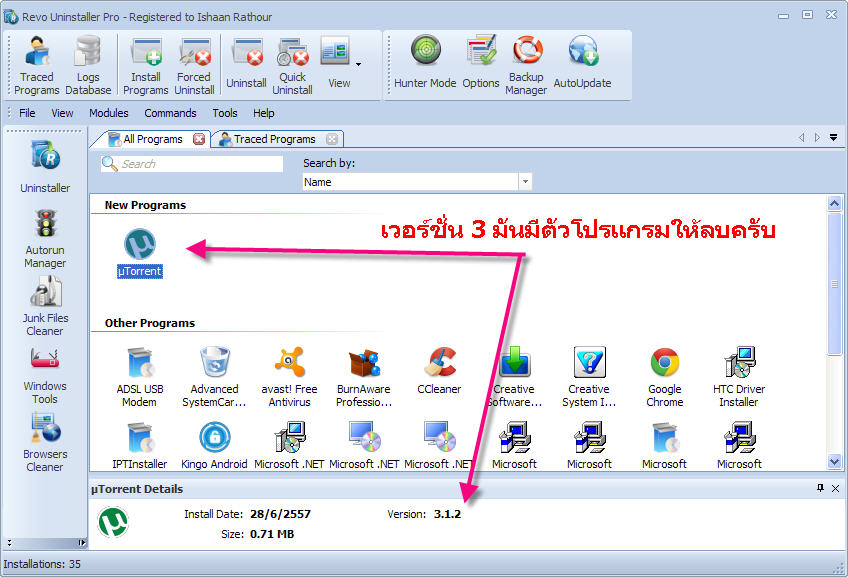This screenshot has width=848, height=577.
Task: Select the µTorrent program icon
Action: pyautogui.click(x=140, y=253)
